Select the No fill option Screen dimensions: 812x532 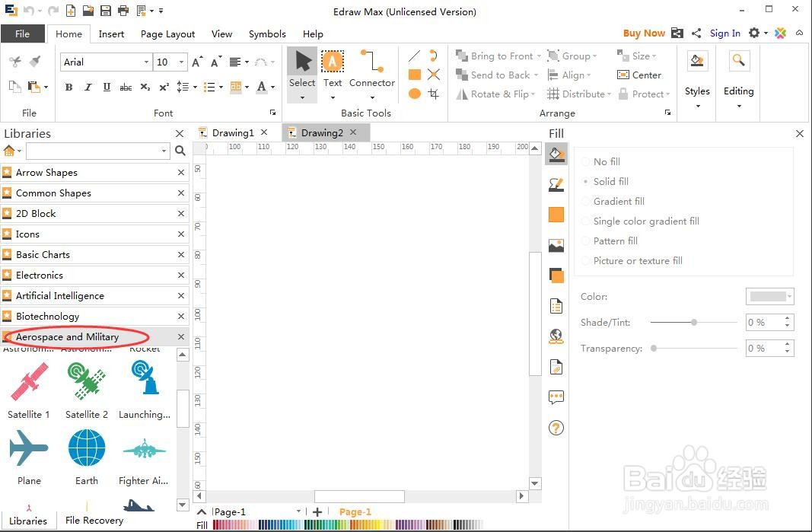pyautogui.click(x=600, y=161)
